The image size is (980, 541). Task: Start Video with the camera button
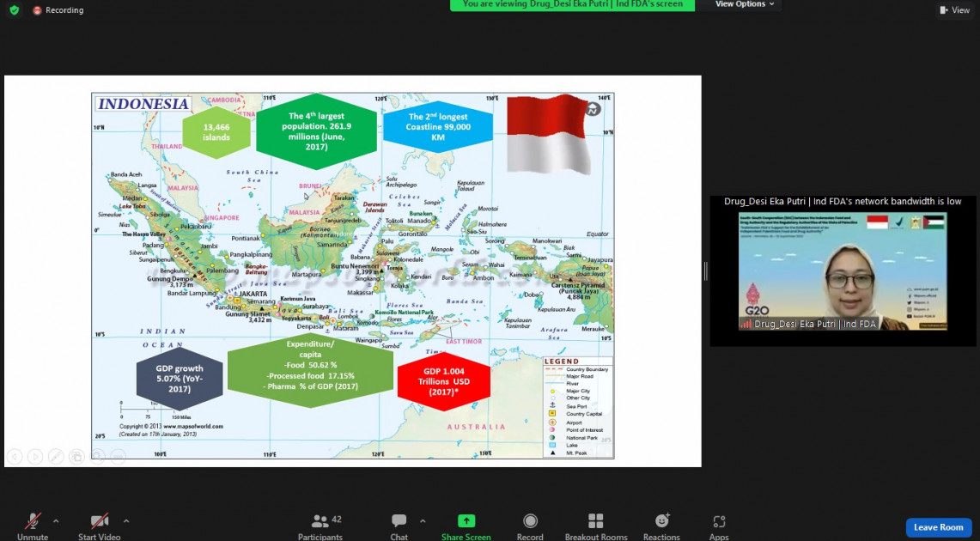click(99, 522)
